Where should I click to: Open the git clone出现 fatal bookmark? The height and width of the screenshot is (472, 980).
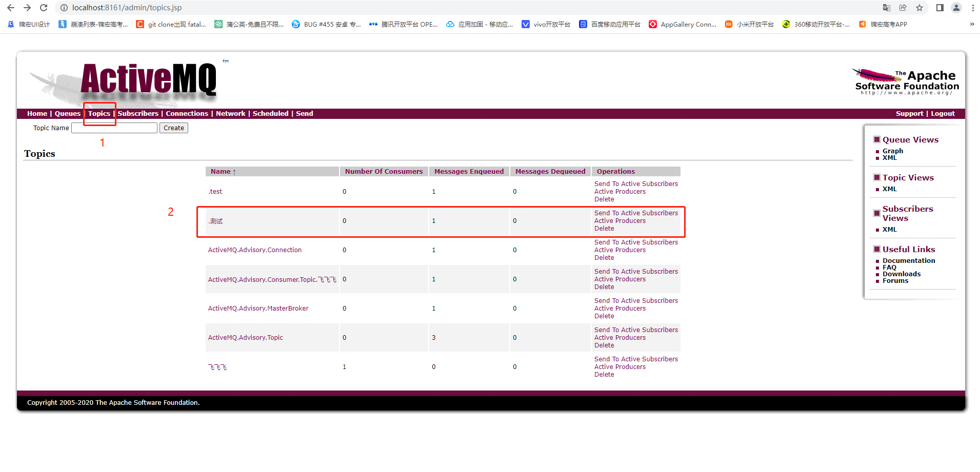(171, 24)
